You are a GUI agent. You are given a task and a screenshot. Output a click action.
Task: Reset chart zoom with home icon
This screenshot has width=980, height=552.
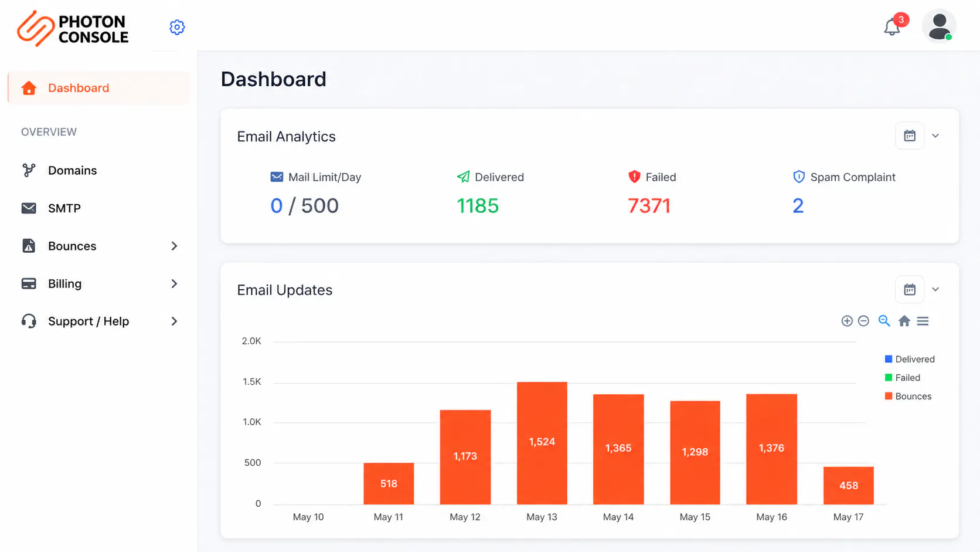point(904,321)
